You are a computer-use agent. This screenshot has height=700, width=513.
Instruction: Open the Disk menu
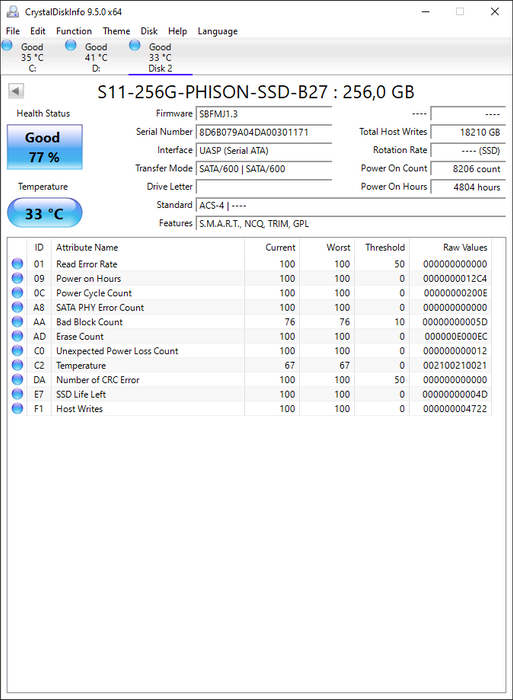149,31
